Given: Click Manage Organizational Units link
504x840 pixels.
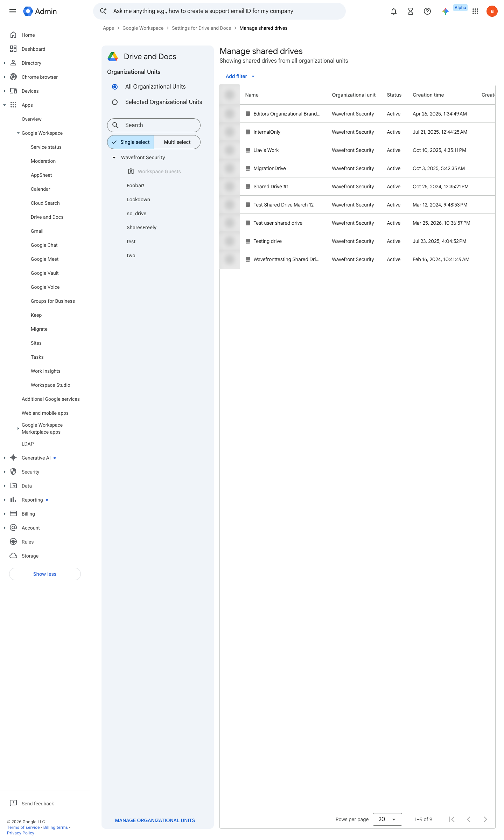Looking at the screenshot, I should coord(155,820).
